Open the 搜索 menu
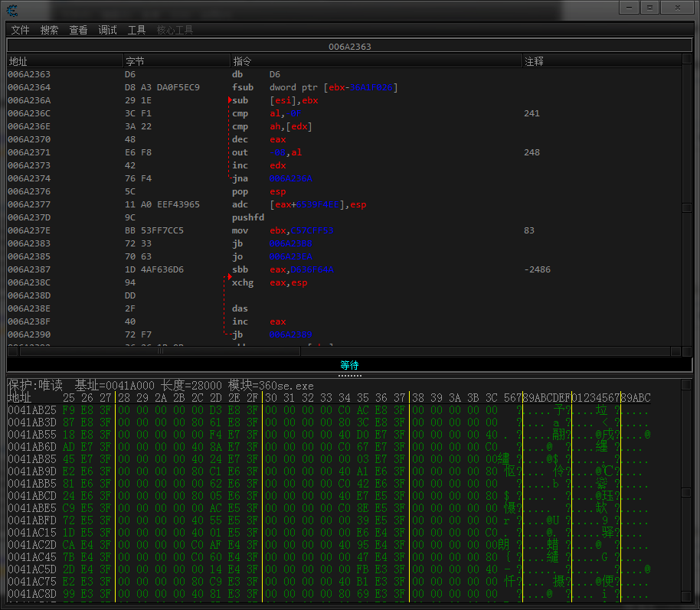This screenshot has width=700, height=610. [49, 30]
